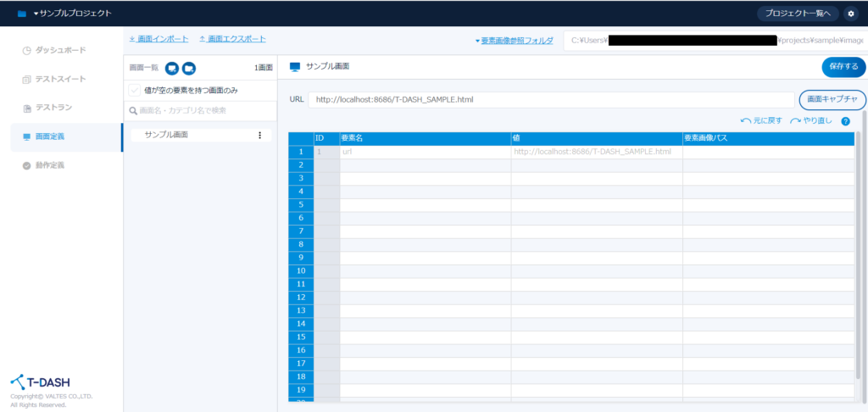Click the T-DASH logo

coord(42,381)
